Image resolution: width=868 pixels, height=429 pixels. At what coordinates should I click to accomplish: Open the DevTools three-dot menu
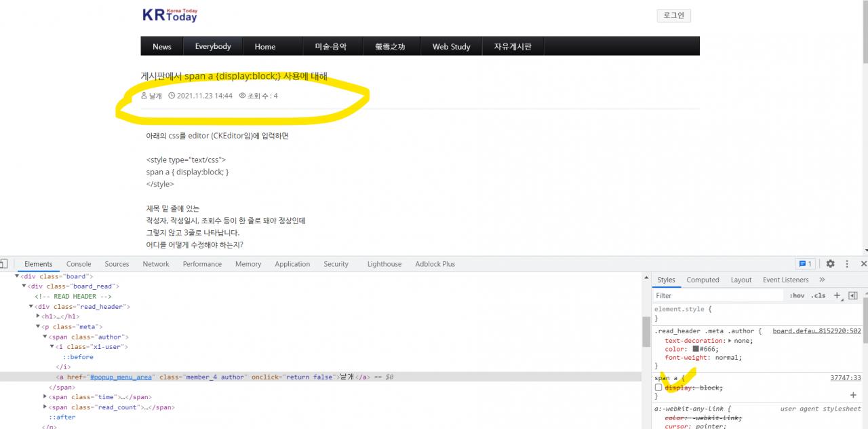(x=847, y=264)
